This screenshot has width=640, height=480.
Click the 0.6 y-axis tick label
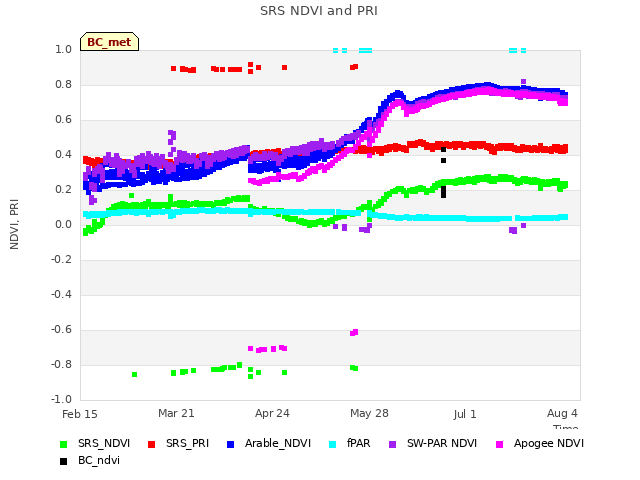click(63, 120)
